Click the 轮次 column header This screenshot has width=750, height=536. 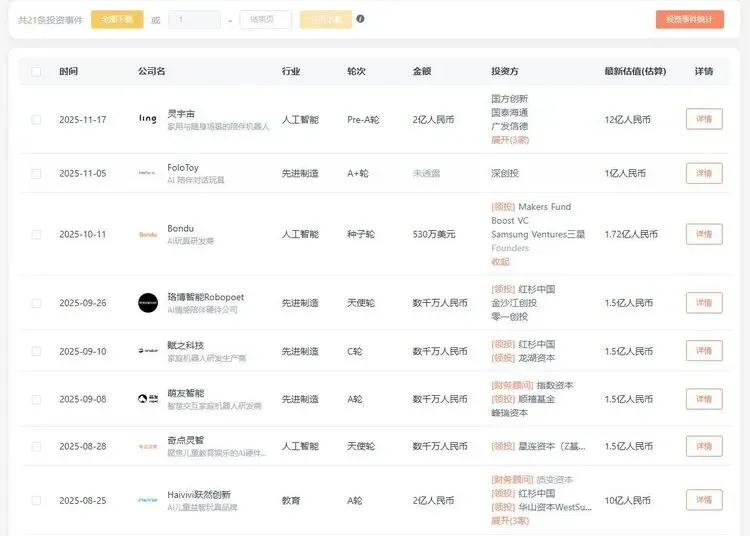[x=356, y=71]
